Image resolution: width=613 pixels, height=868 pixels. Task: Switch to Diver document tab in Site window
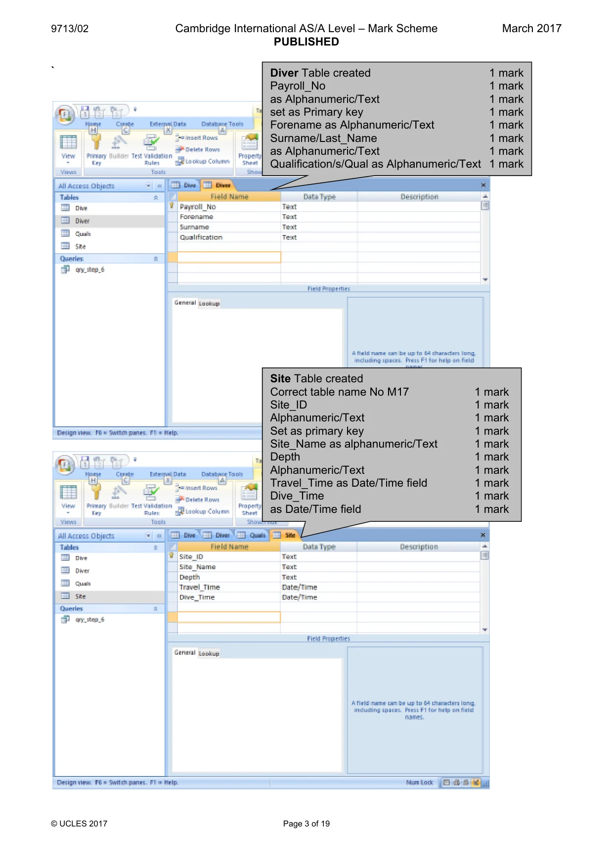click(x=217, y=535)
